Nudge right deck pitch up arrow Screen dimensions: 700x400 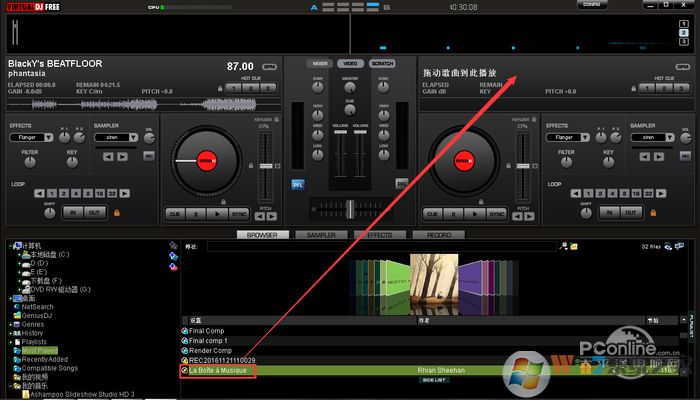pos(529,217)
